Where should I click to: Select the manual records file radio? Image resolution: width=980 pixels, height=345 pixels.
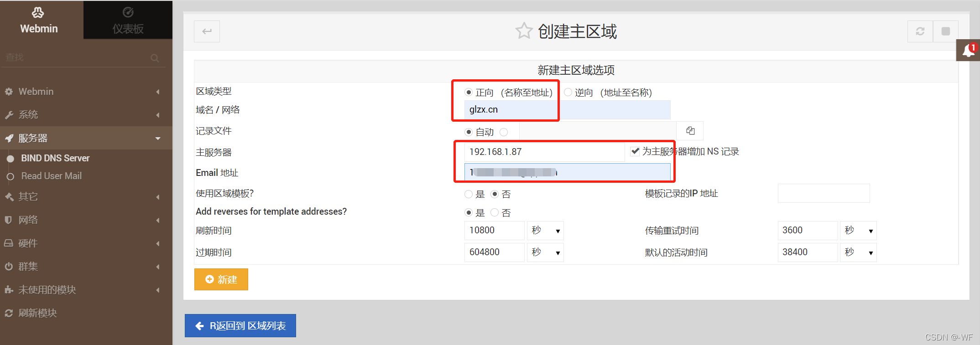(x=504, y=132)
